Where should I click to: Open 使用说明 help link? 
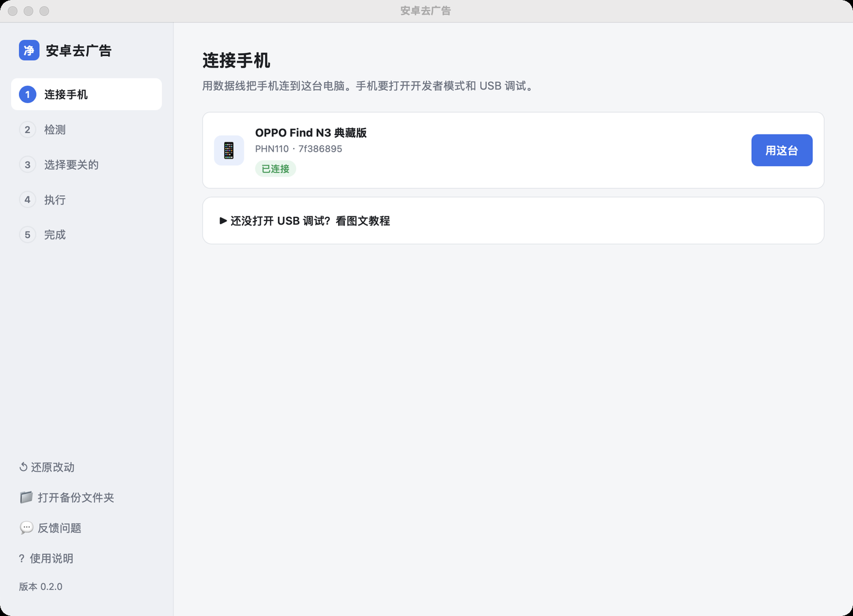click(x=46, y=558)
